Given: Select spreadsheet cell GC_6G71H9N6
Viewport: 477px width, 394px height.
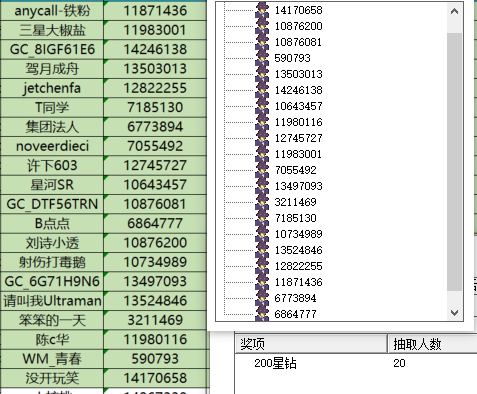Looking at the screenshot, I should 52,281.
